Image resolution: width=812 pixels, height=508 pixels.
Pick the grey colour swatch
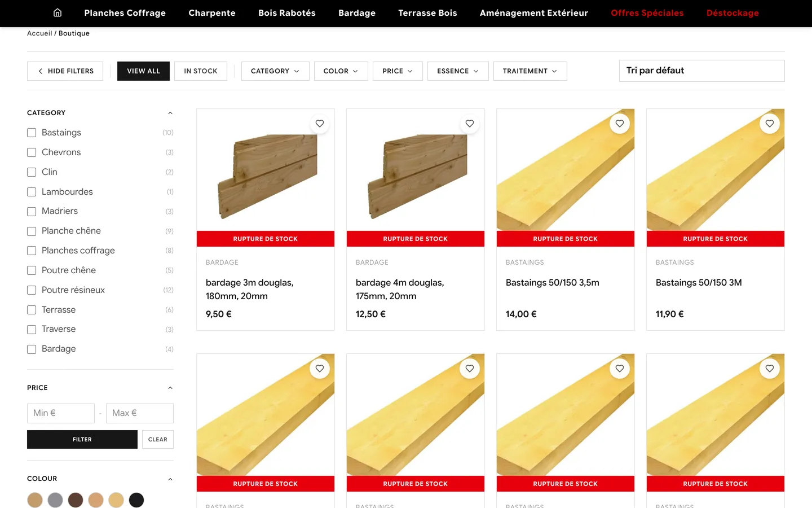click(x=55, y=500)
